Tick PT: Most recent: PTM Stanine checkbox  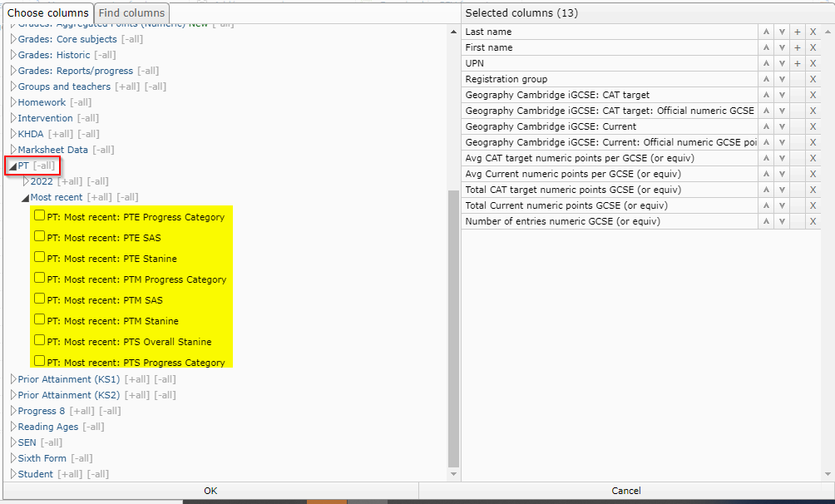39,319
